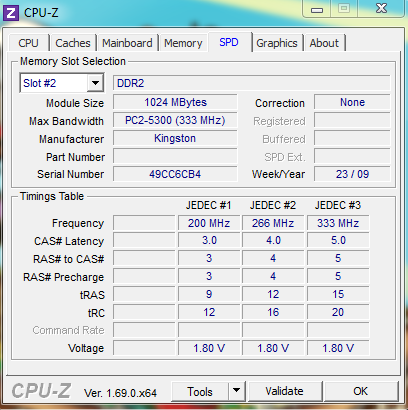
Task: Click CAS# Latency value 3.0
Action: click(209, 240)
